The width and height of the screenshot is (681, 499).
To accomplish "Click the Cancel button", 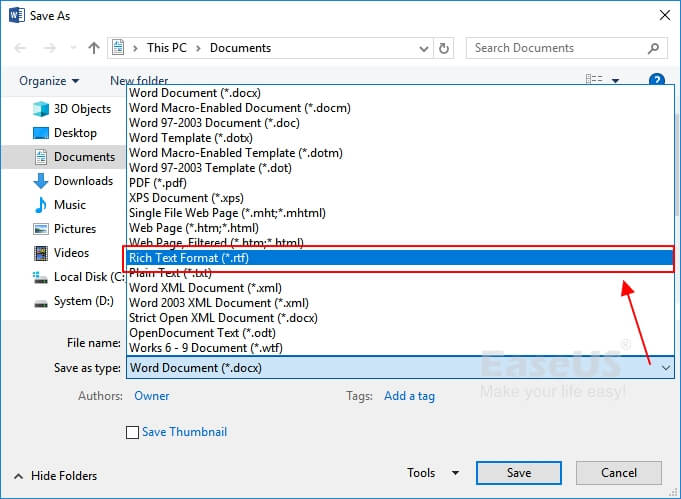I will 618,473.
